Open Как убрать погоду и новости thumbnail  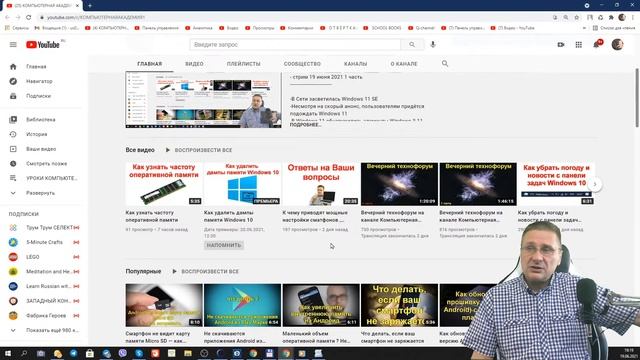[x=556, y=184]
